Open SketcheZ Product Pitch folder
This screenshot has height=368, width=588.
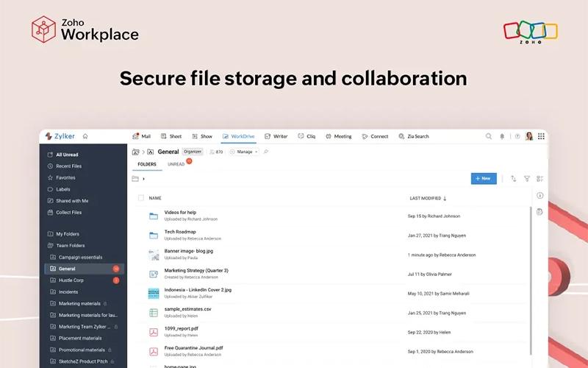pyautogui.click(x=79, y=361)
